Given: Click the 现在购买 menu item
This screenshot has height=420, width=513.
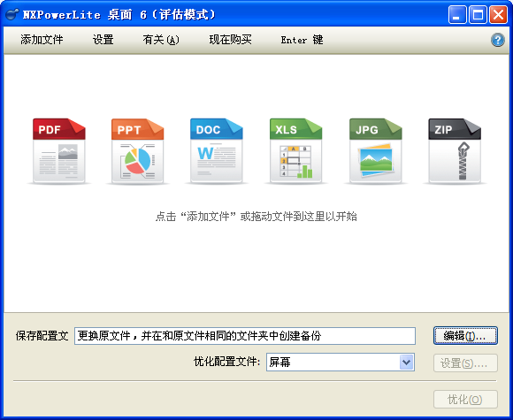Looking at the screenshot, I should pyautogui.click(x=230, y=40).
